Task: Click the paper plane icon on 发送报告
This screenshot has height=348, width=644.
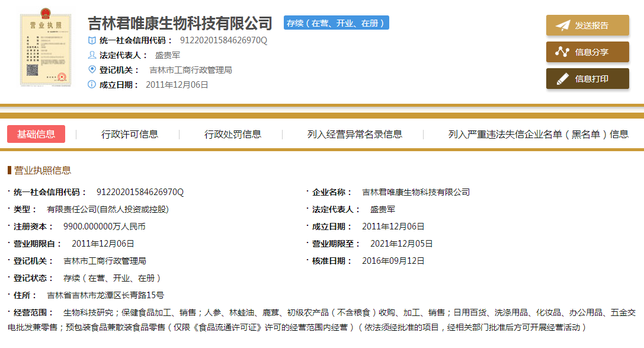Action: [x=562, y=25]
